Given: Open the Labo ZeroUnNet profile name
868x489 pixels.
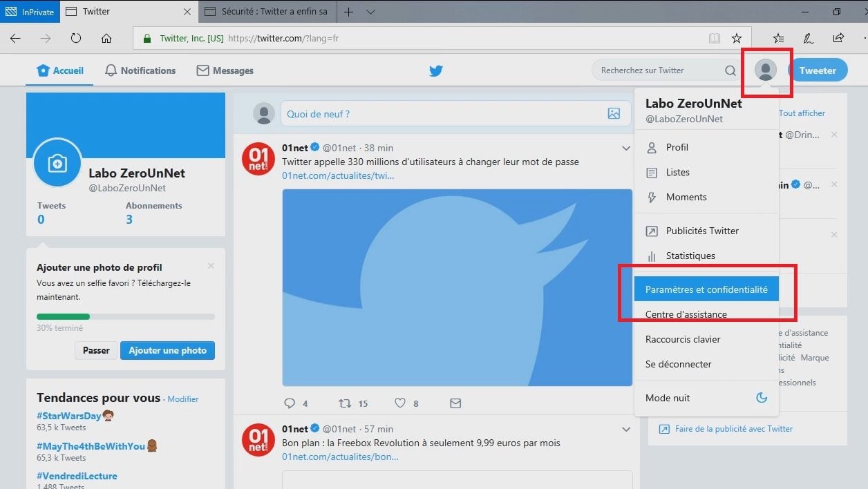Looking at the screenshot, I should click(x=137, y=173).
